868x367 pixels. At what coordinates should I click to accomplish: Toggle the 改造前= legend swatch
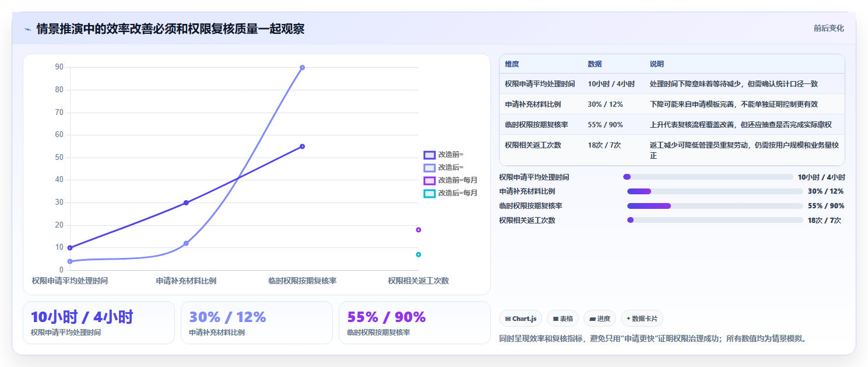pyautogui.click(x=429, y=155)
